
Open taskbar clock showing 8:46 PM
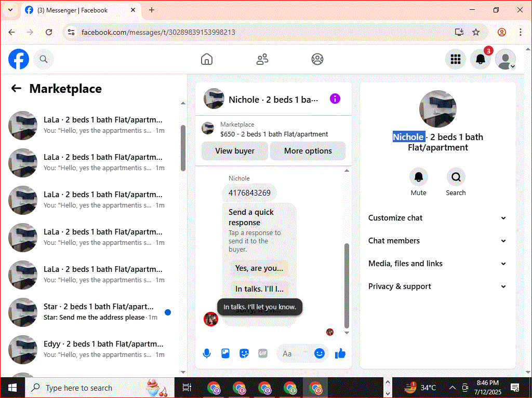click(x=487, y=388)
